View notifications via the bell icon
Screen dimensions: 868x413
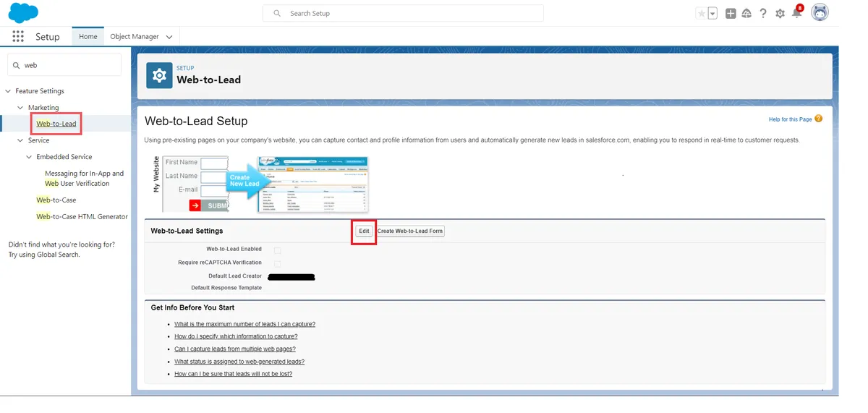tap(796, 13)
